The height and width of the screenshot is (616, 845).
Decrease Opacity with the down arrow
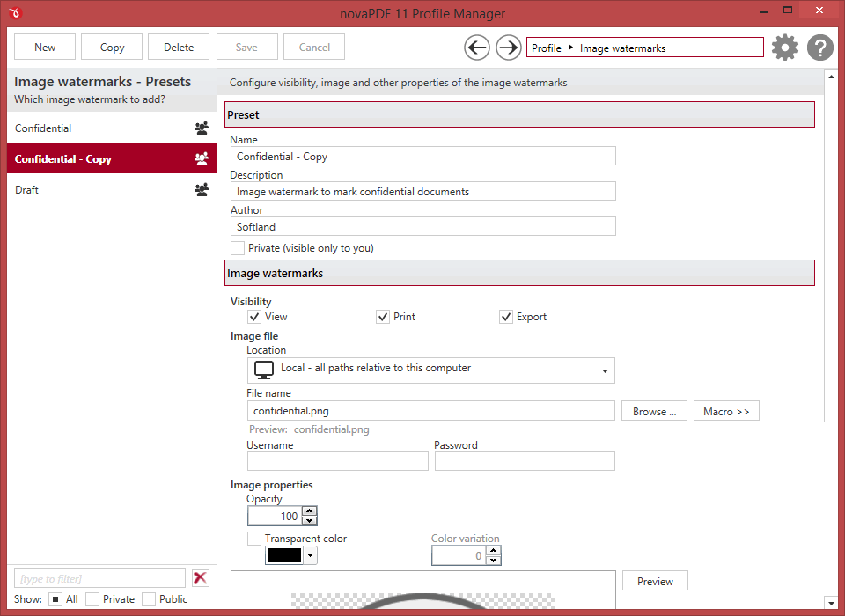(309, 521)
